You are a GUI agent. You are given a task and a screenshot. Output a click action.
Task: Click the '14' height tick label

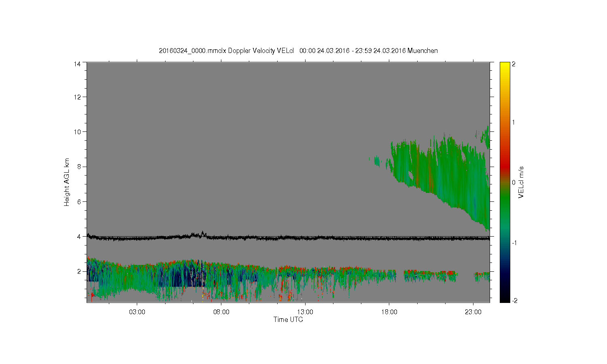77,64
